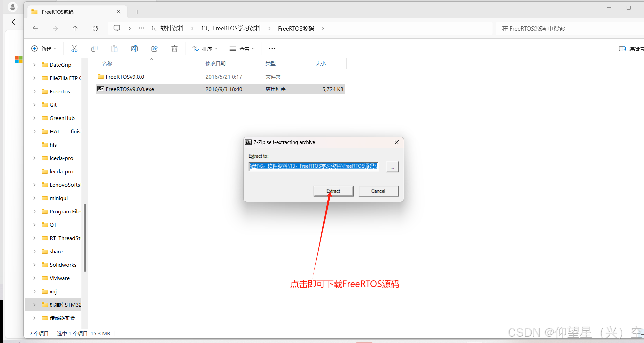
Task: Open the 新建 new item dropdown
Action: tap(44, 49)
